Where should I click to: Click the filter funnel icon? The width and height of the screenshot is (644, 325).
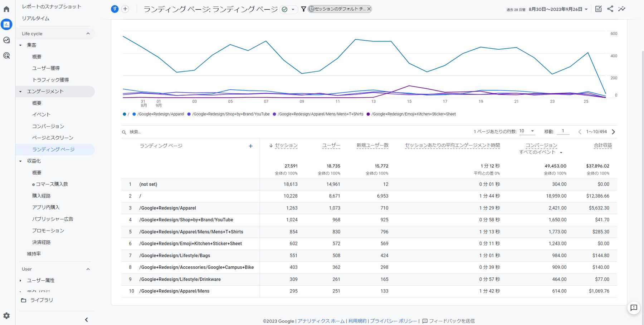coord(303,9)
